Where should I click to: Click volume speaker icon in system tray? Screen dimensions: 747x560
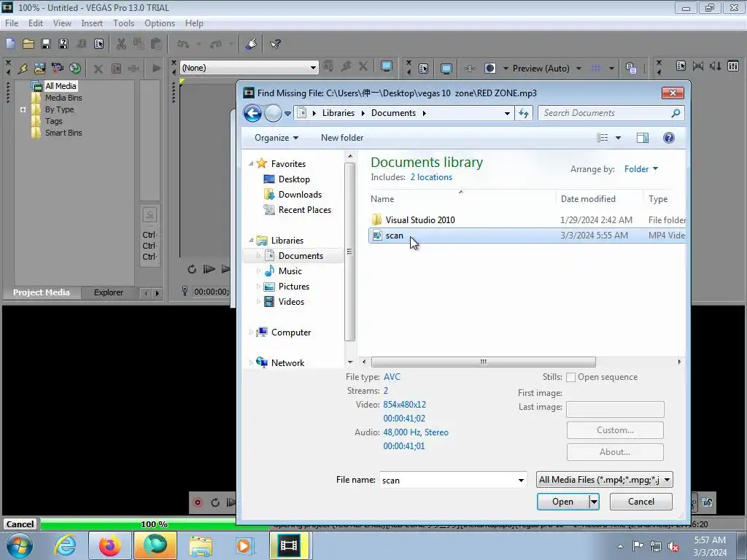673,546
